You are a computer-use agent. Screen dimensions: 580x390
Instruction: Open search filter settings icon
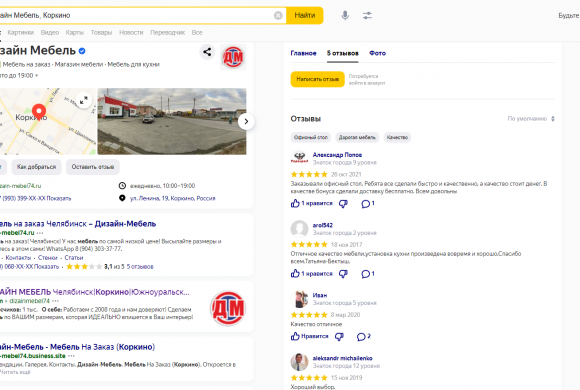point(367,16)
